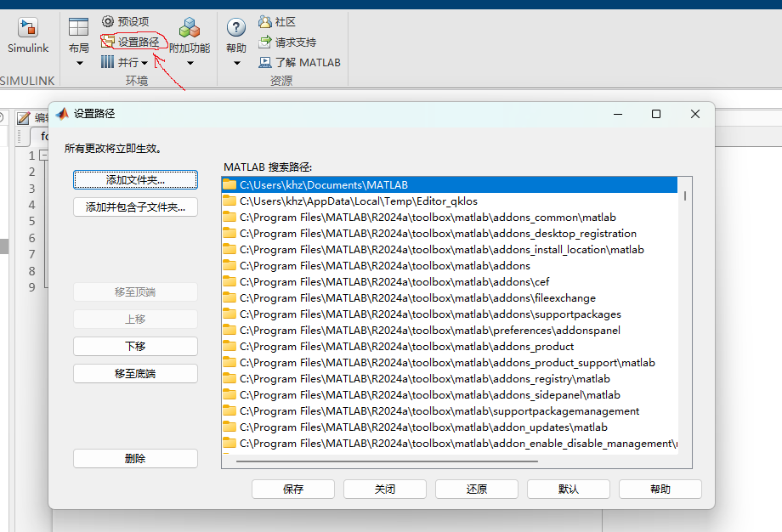Screen dimensions: 782x532
Task: Click the folder icon of Editor_qklos row
Action: pos(229,201)
